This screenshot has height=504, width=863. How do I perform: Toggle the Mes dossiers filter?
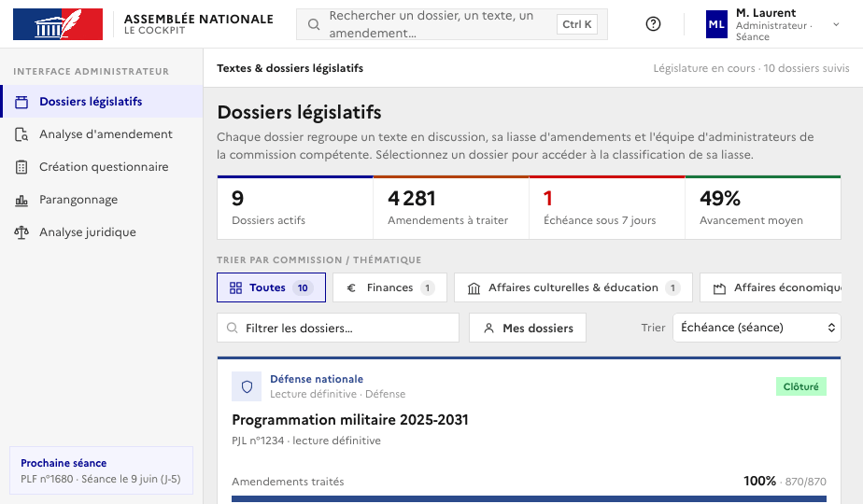[x=528, y=328]
